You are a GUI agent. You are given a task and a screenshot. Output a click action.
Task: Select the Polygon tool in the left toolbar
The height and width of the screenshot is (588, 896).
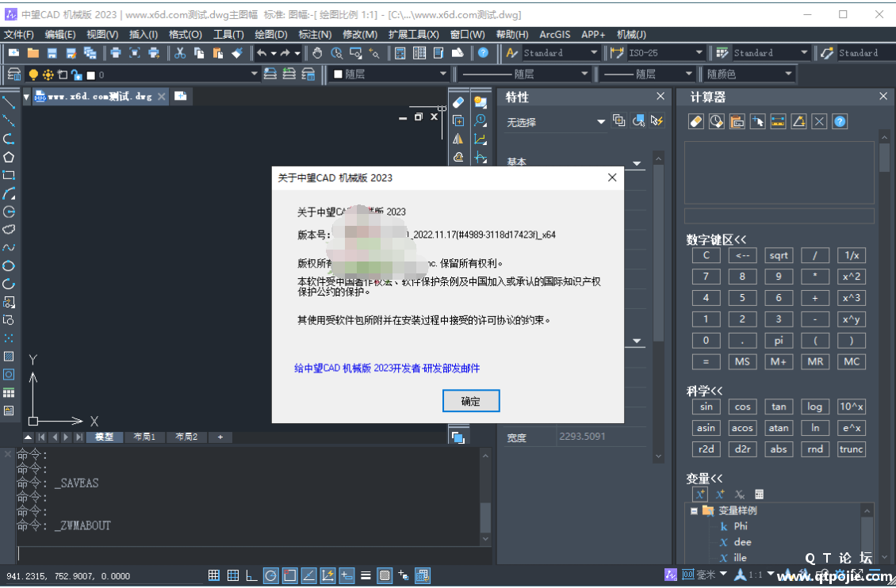coord(9,157)
